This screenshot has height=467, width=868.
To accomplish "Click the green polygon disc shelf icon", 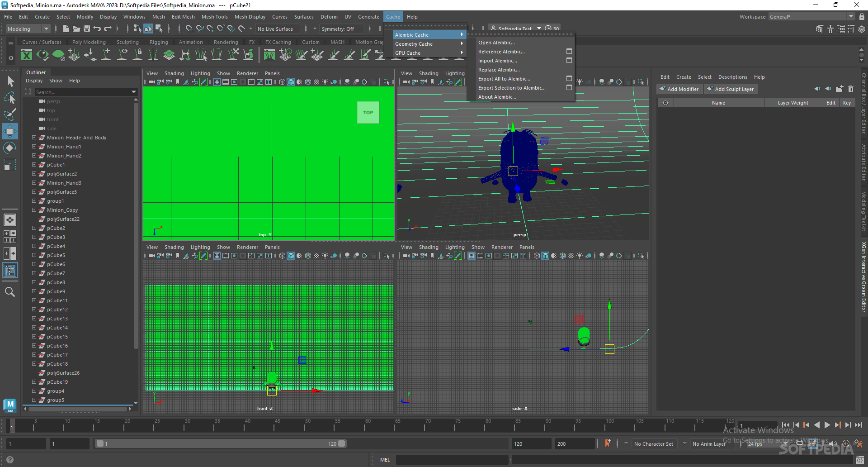I will 58,55.
